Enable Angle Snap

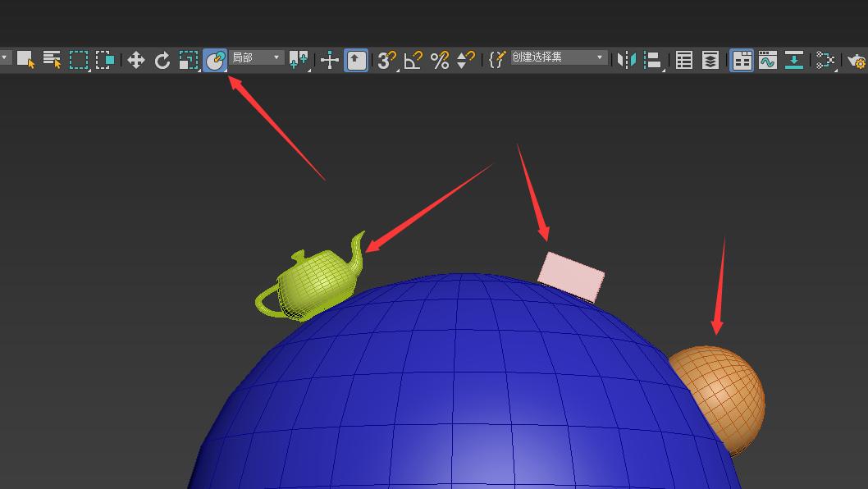(414, 59)
